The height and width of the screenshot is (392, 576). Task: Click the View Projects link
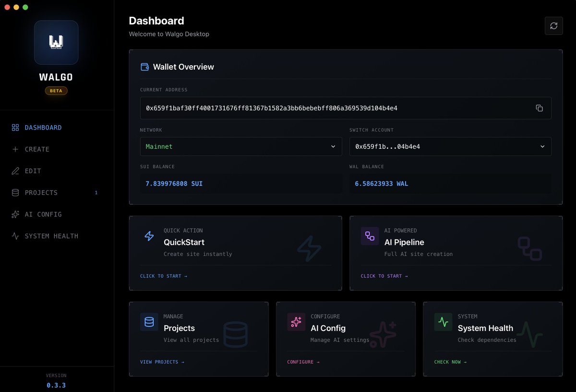(162, 362)
